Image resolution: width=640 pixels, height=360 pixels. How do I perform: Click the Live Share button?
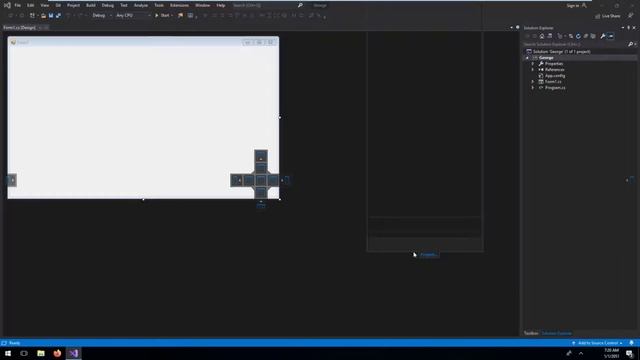[x=608, y=16]
